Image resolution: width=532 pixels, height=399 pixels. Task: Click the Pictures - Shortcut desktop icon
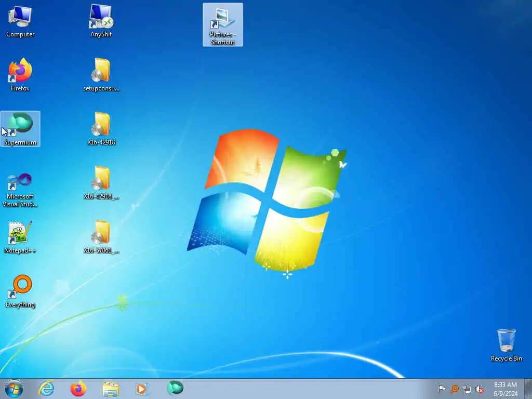[222, 25]
